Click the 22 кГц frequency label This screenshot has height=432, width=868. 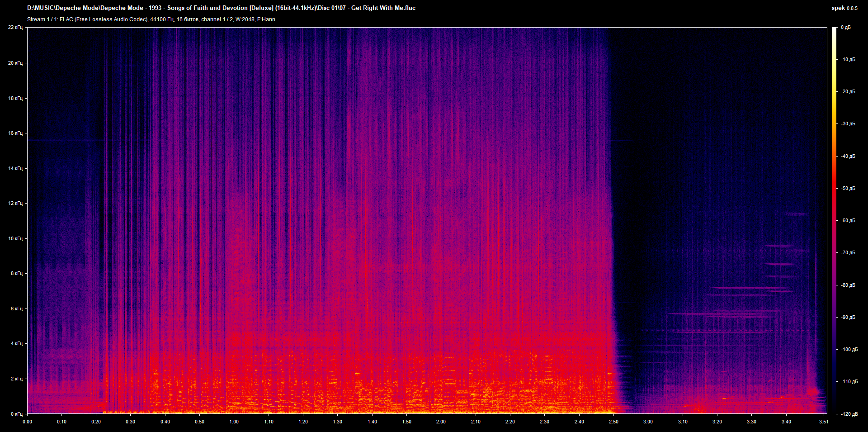pyautogui.click(x=15, y=28)
